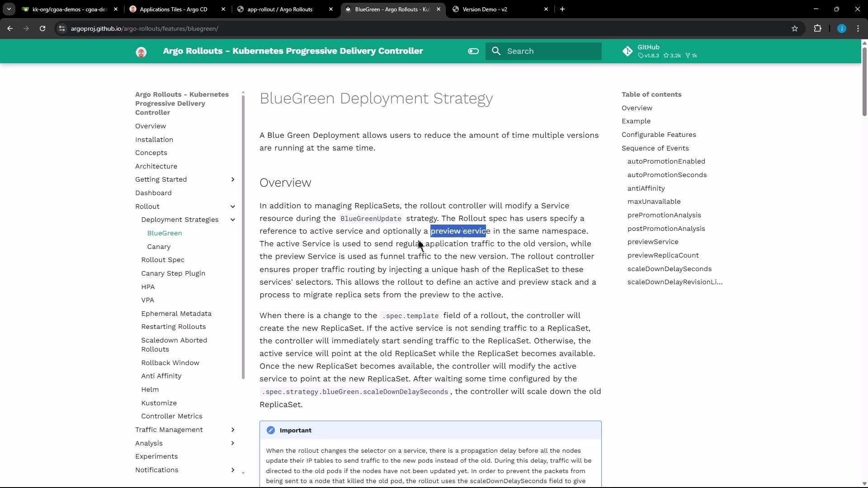The height and width of the screenshot is (488, 868).
Task: Open the Canary Step Plugin page
Action: click(173, 273)
